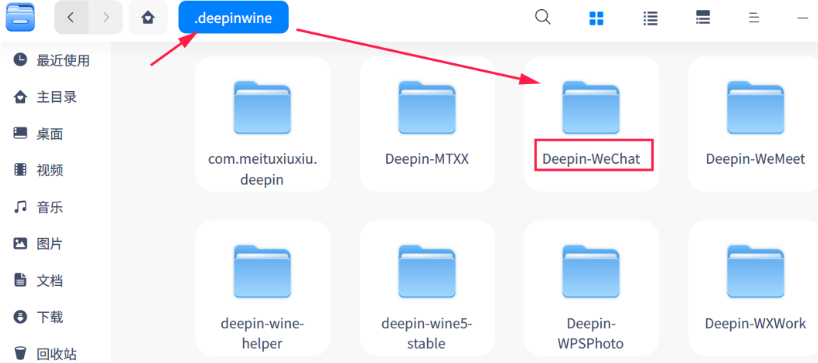The image size is (818, 363).
Task: Go back with the left arrow button
Action: (x=71, y=18)
